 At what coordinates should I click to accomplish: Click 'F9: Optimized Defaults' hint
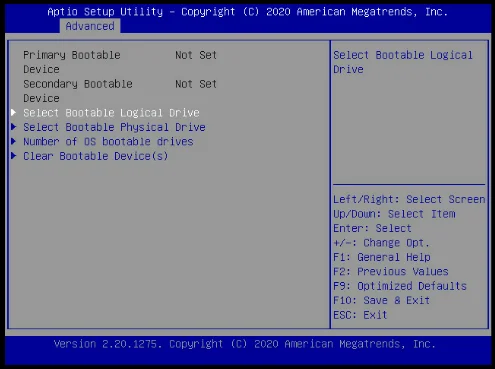coord(400,286)
